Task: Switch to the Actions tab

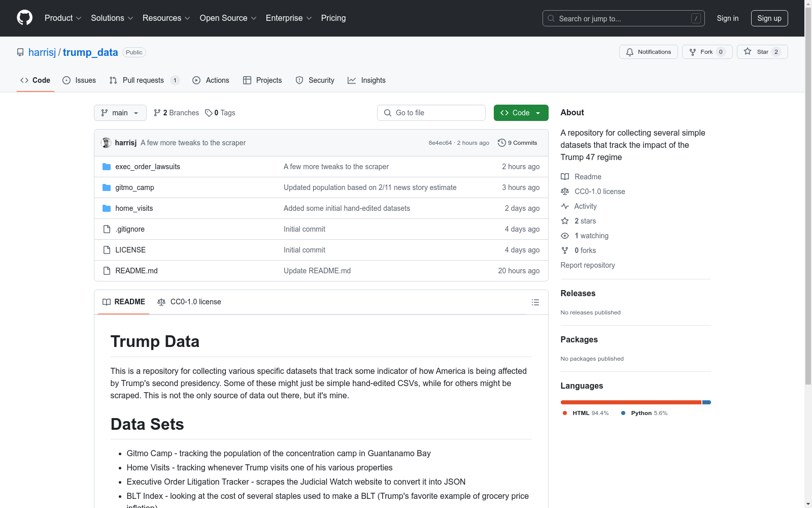Action: coord(211,80)
